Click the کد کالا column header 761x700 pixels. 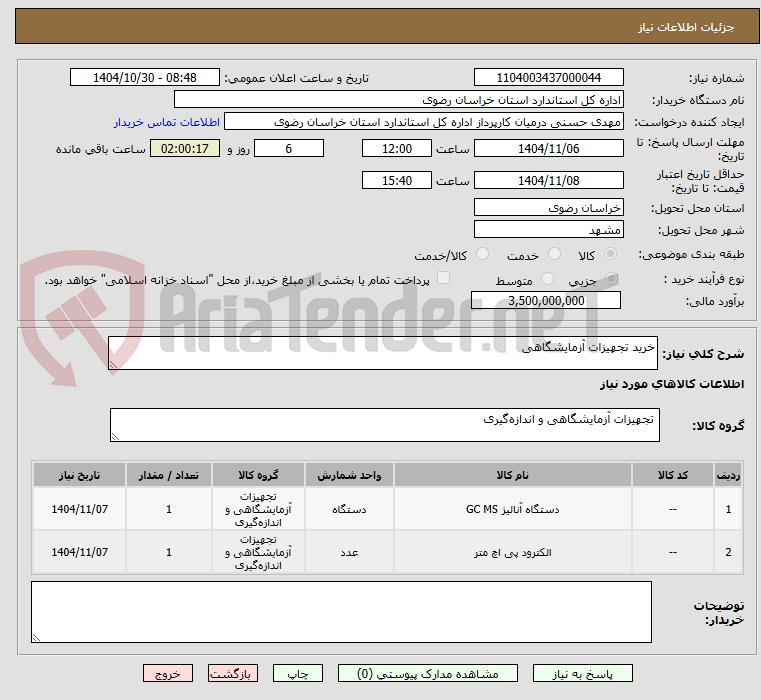pos(673,475)
